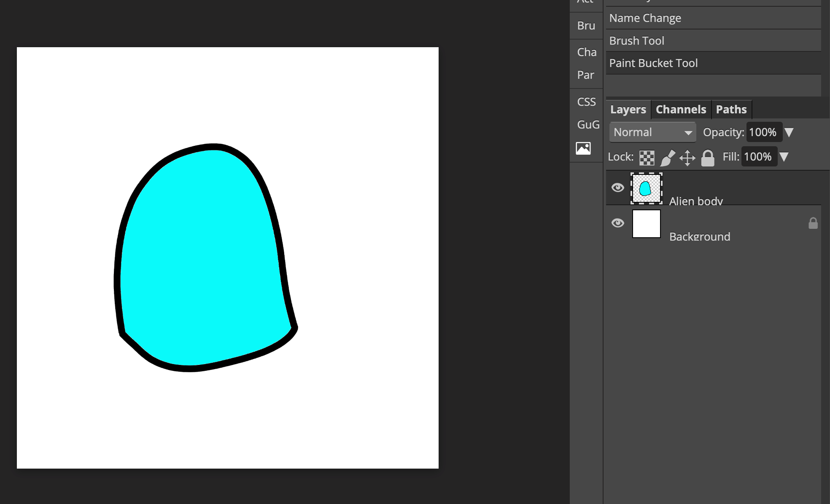
Task: Open the image panel icon in sidebar
Action: [x=583, y=148]
